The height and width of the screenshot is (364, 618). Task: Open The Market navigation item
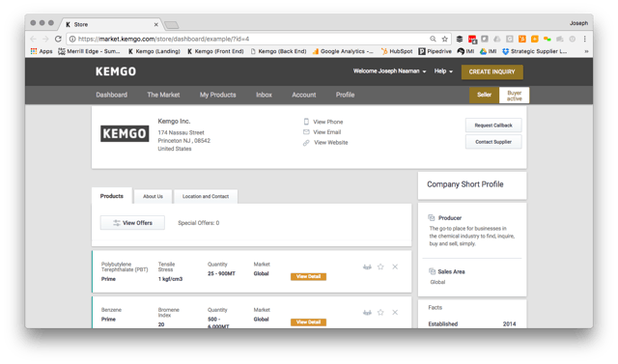tap(163, 95)
